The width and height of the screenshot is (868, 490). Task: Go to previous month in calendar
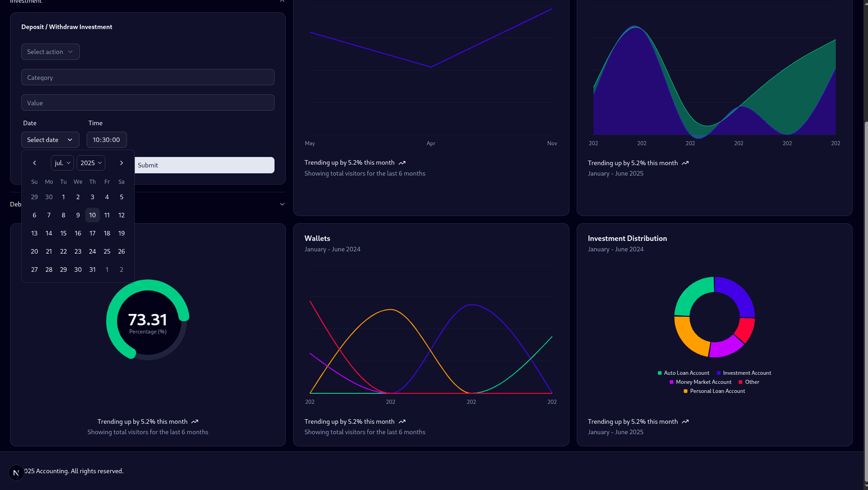point(34,163)
